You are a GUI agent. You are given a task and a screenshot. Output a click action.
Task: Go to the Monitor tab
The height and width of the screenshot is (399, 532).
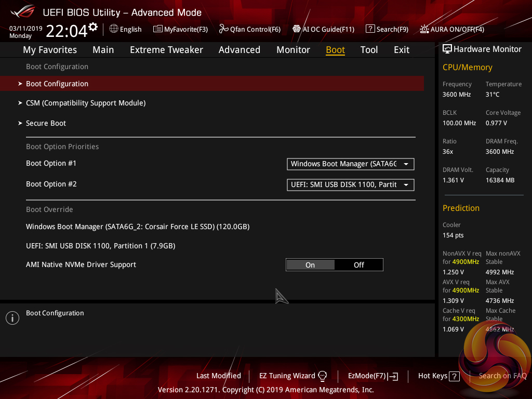click(293, 50)
